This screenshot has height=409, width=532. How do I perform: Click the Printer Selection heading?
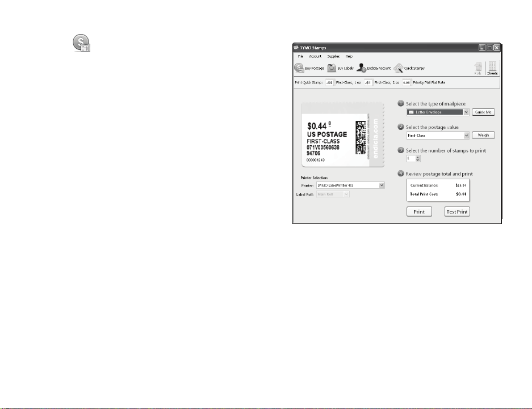coord(314,178)
